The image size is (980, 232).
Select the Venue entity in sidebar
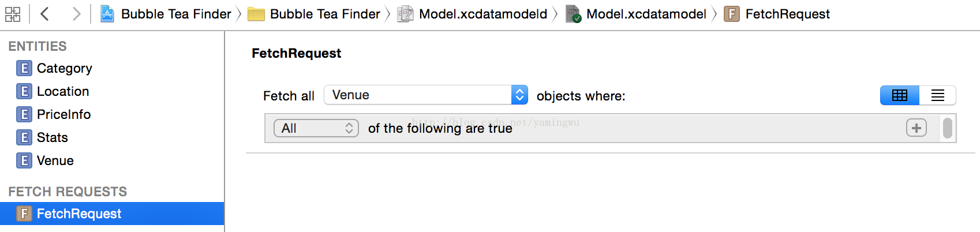pyautogui.click(x=46, y=160)
